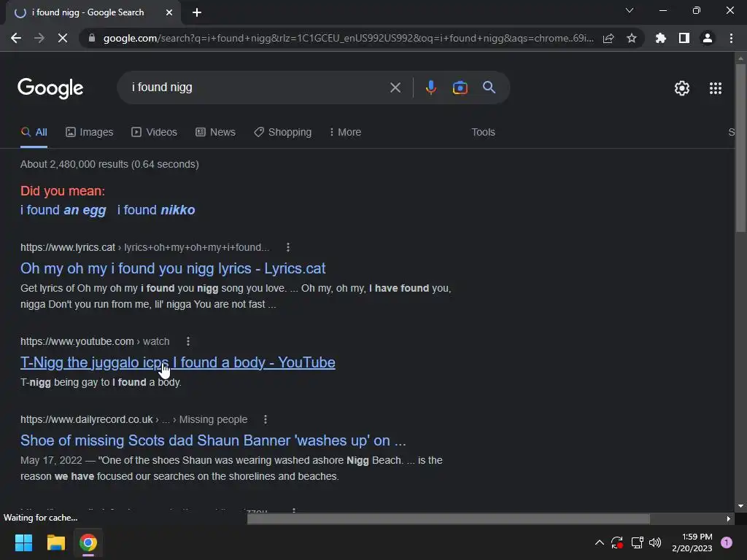Show hidden system tray icons
The width and height of the screenshot is (747, 560).
pos(600,542)
